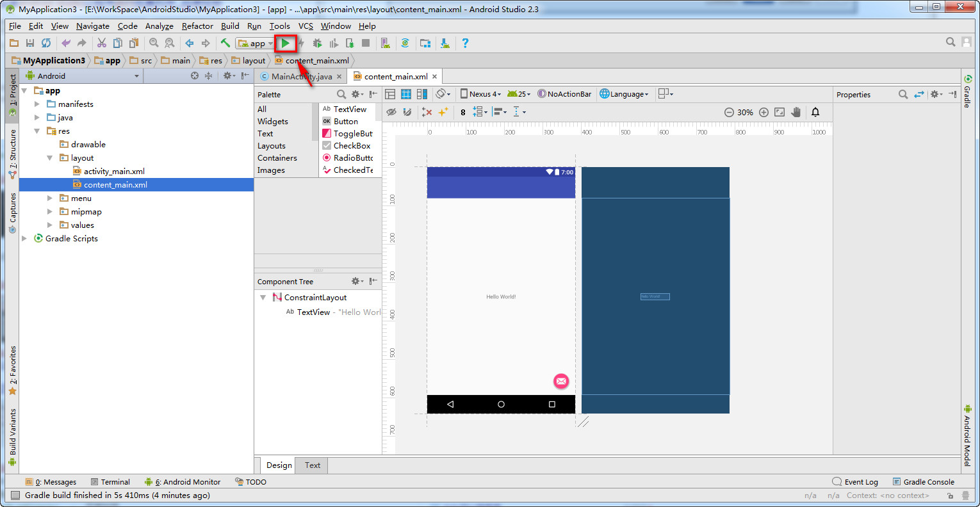The width and height of the screenshot is (980, 507).
Task: Click the Stop square icon in the toolbar
Action: (366, 43)
